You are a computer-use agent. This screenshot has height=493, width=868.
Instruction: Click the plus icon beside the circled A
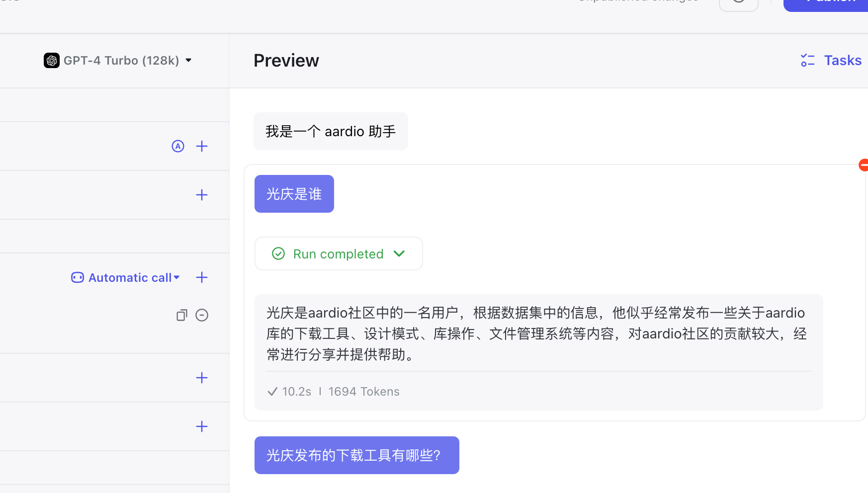(x=202, y=146)
